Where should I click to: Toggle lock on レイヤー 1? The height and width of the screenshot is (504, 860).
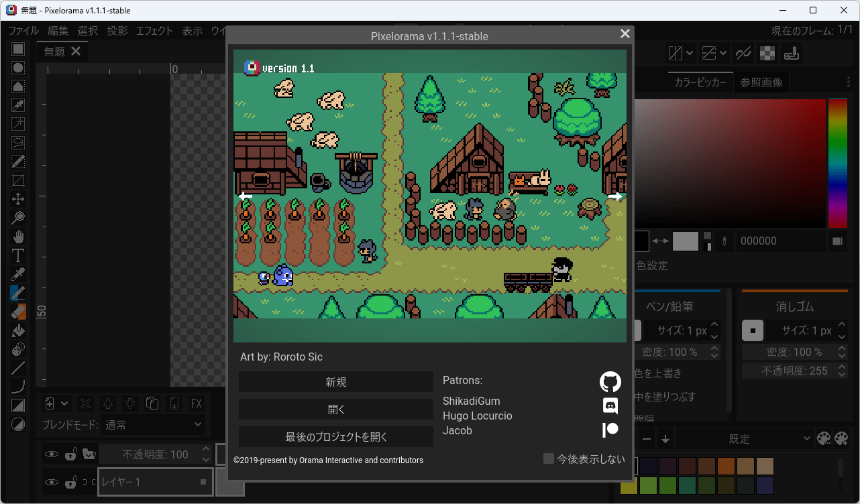click(x=70, y=482)
